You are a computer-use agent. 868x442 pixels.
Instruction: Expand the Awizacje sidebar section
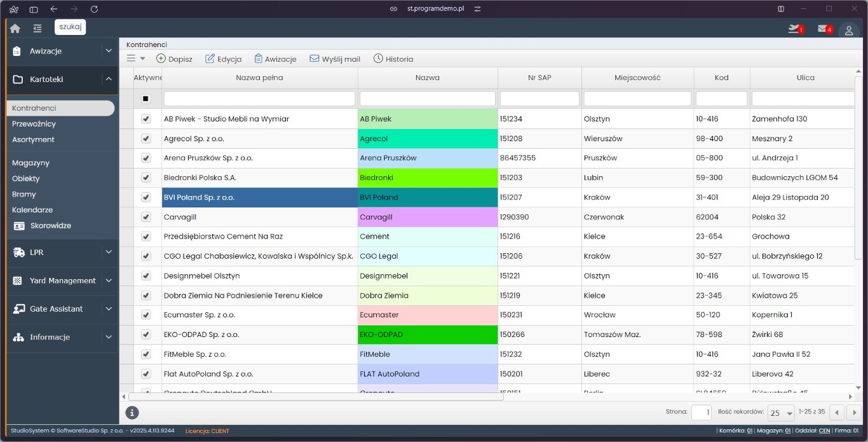[x=109, y=51]
